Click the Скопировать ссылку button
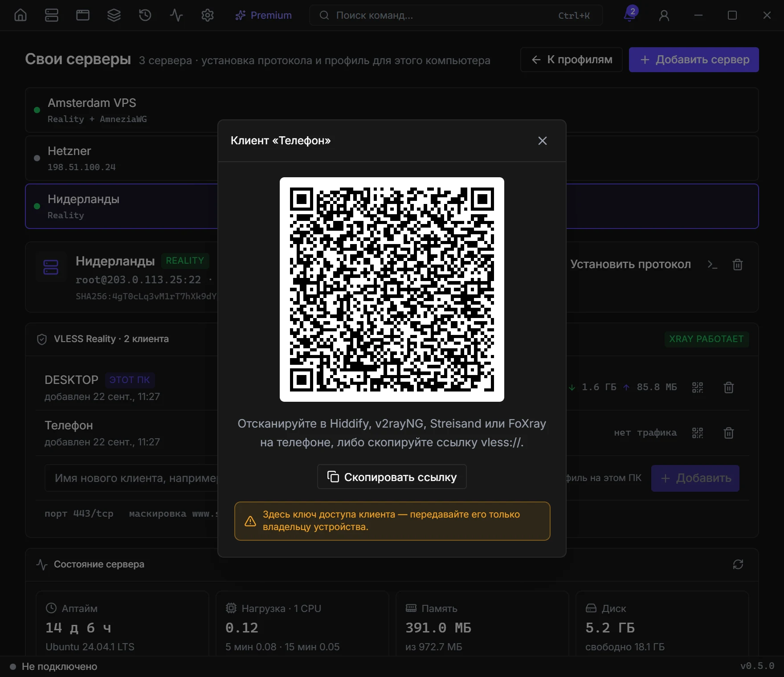Screen dimensions: 784x677 click(x=392, y=477)
